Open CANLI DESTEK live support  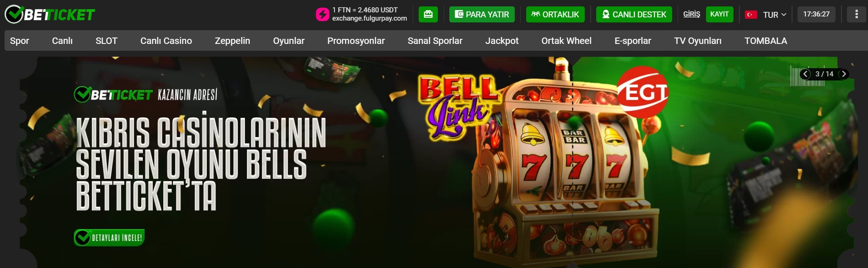tap(634, 14)
